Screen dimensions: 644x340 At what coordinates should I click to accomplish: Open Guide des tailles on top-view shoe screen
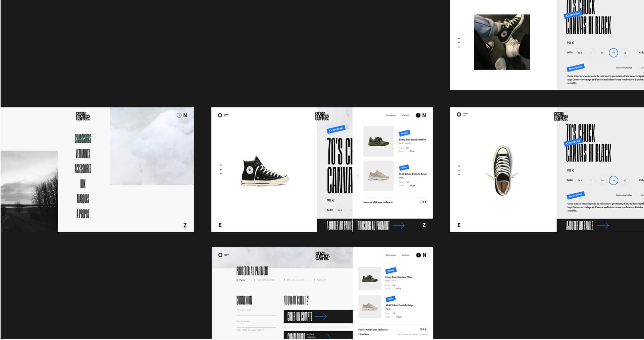click(624, 195)
